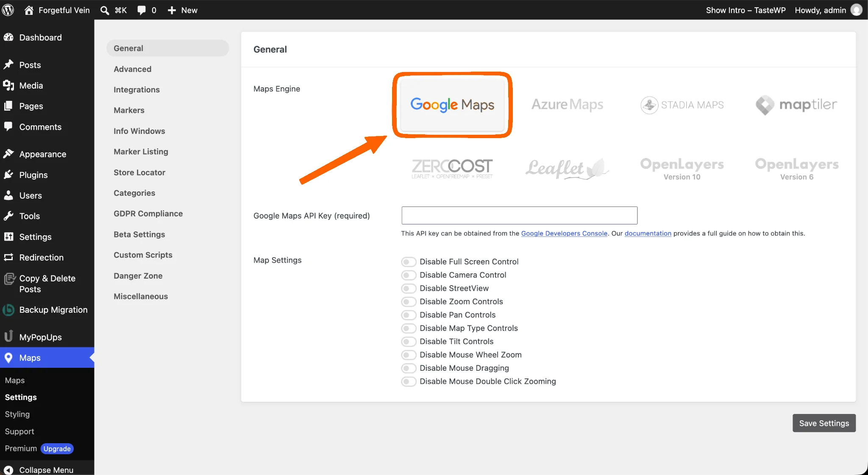Screen dimensions: 868x475
Task: Click the Users person icon
Action: coord(8,195)
